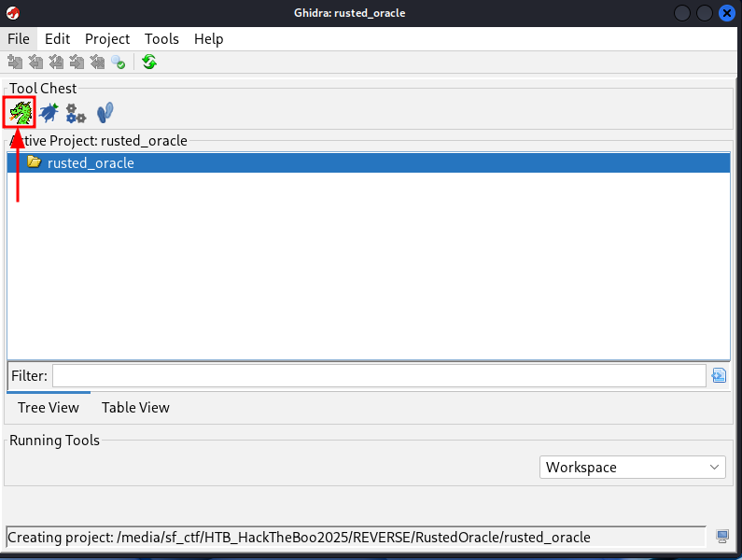This screenshot has height=560, width=742.
Task: Click the filter options icon beside Filter
Action: (x=718, y=375)
